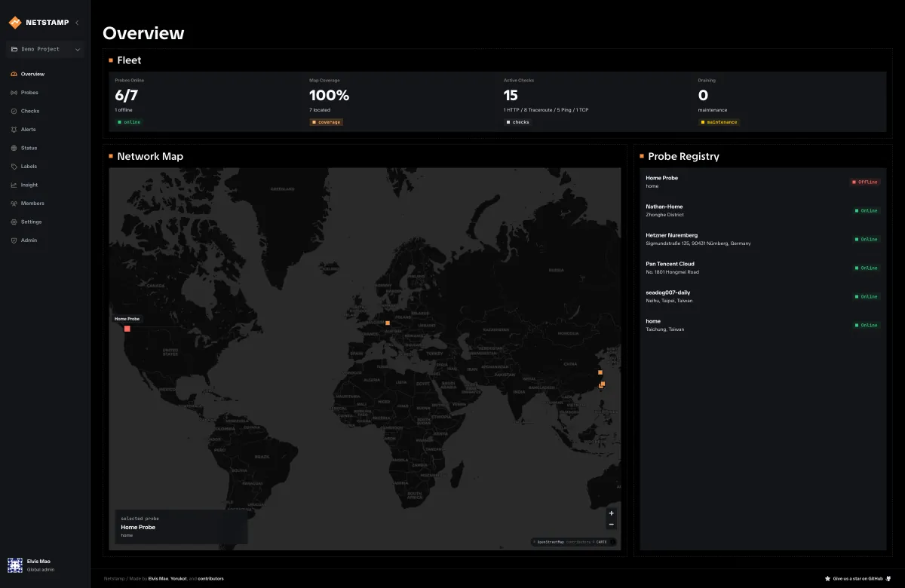Click the 1 offline text under Probes Online
This screenshot has height=588, width=905.
click(124, 110)
